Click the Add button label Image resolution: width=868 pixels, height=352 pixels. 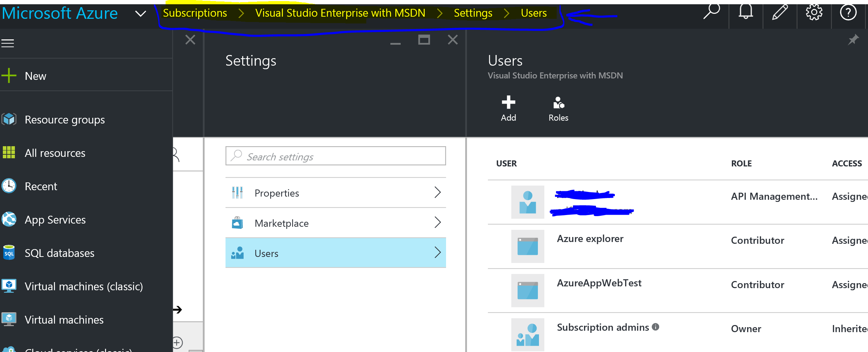(508, 118)
